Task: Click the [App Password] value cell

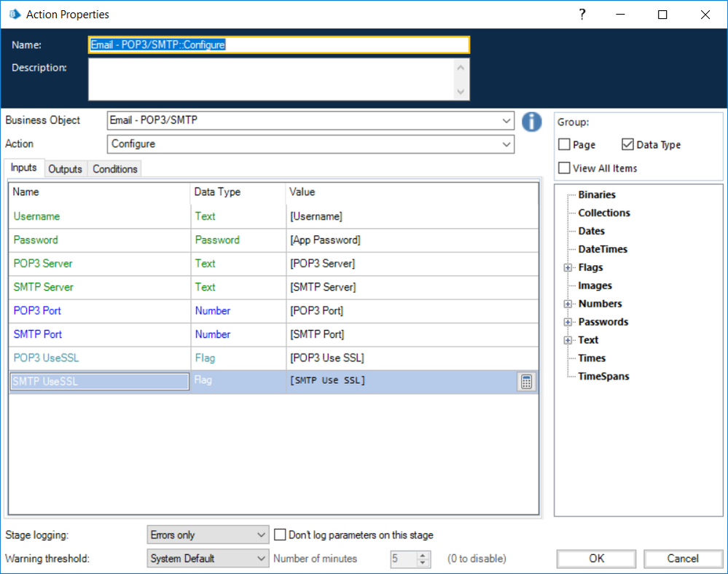Action: coord(412,240)
